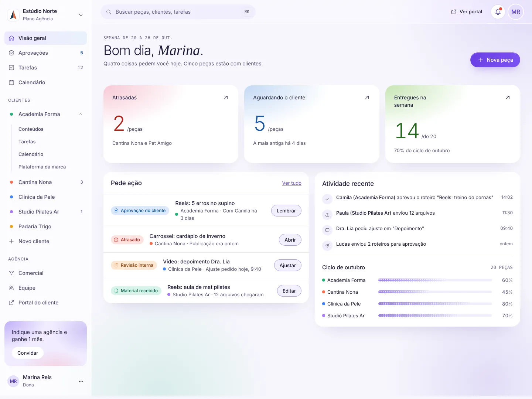Click the Equipe people icon
532x399 pixels.
coord(11,288)
